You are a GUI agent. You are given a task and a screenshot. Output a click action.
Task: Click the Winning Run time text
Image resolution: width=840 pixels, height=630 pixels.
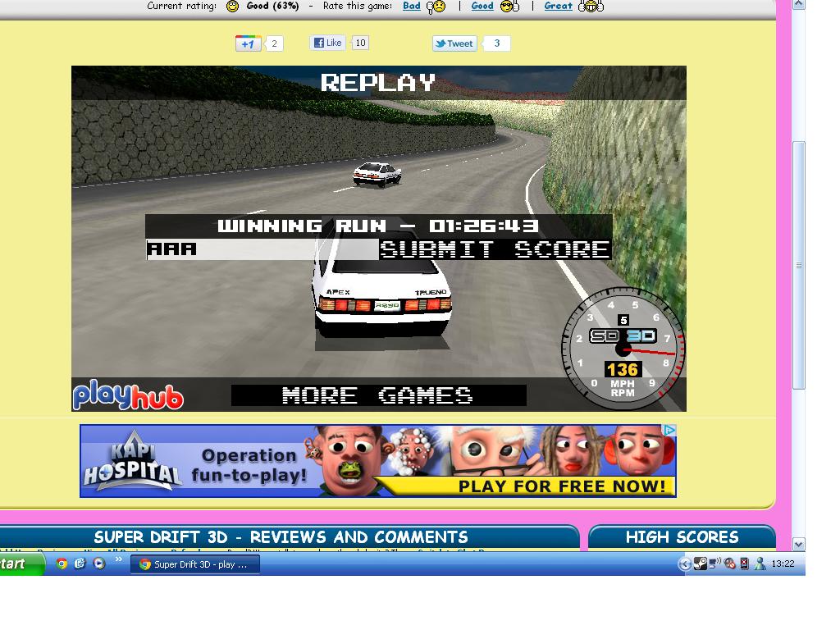(x=377, y=226)
